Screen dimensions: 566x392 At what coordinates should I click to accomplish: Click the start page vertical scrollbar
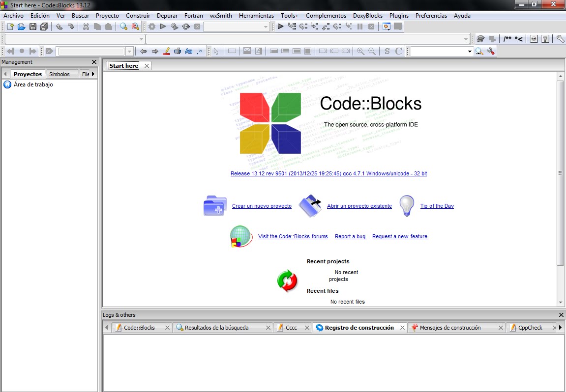tap(560, 173)
